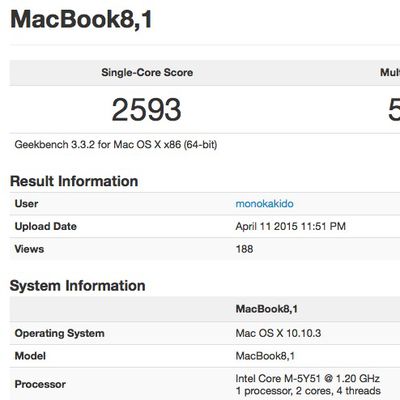Viewport: 400px width, 400px height.
Task: Click the 1 processor, 2 cores, 4 threads line
Action: tap(308, 391)
